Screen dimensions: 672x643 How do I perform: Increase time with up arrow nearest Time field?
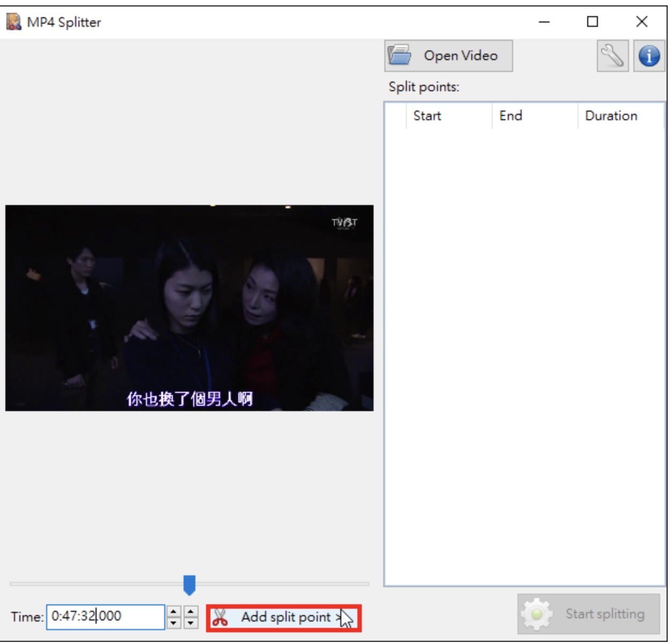[x=173, y=611]
